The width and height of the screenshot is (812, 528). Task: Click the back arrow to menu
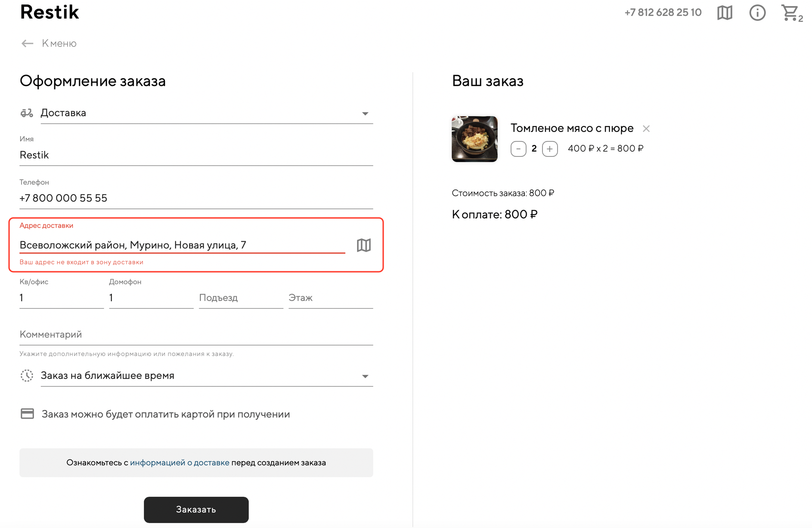(28, 43)
